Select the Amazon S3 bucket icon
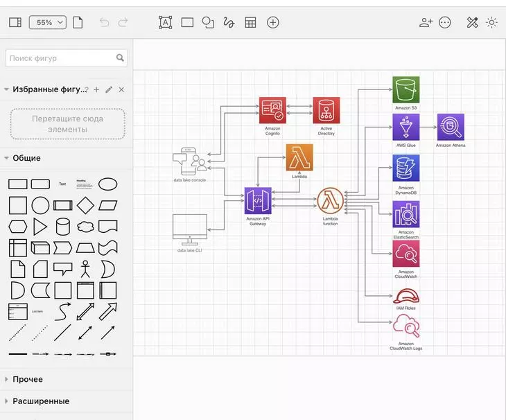Screen dimensions: 506x420 pos(405,89)
